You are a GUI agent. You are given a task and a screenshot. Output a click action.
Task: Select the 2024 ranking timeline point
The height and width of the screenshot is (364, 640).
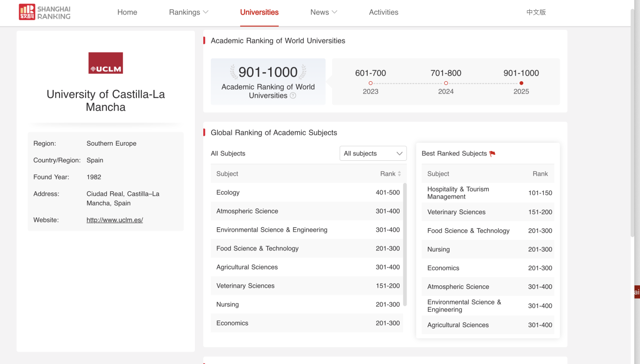pos(446,83)
